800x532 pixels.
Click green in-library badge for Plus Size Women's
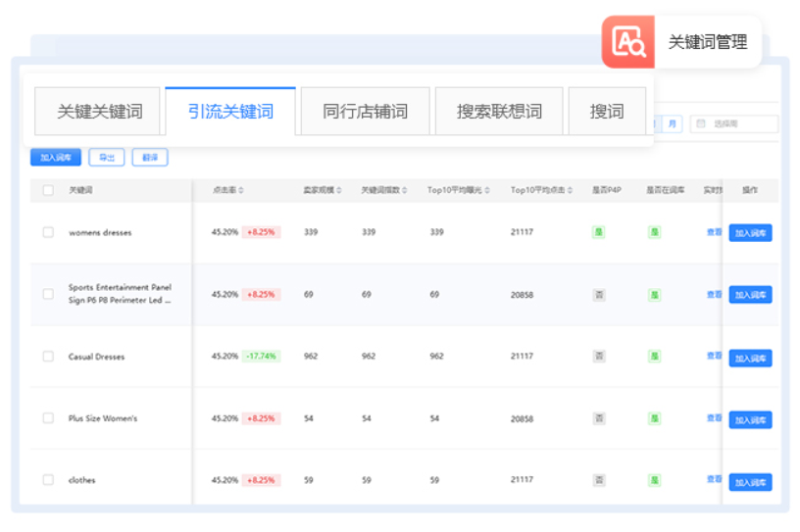click(655, 418)
